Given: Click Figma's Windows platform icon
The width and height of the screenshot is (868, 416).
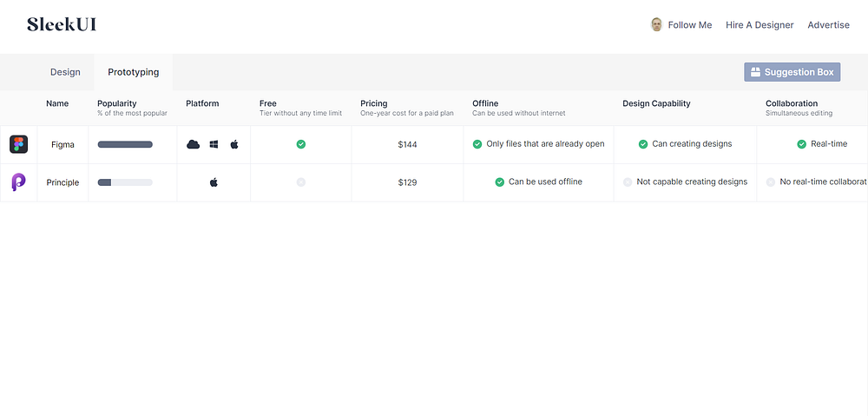Looking at the screenshot, I should [214, 144].
